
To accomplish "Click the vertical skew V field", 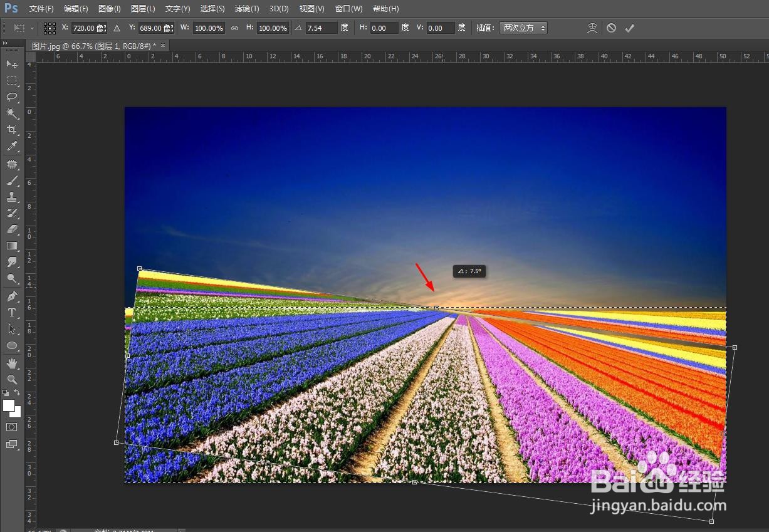I will [x=441, y=28].
